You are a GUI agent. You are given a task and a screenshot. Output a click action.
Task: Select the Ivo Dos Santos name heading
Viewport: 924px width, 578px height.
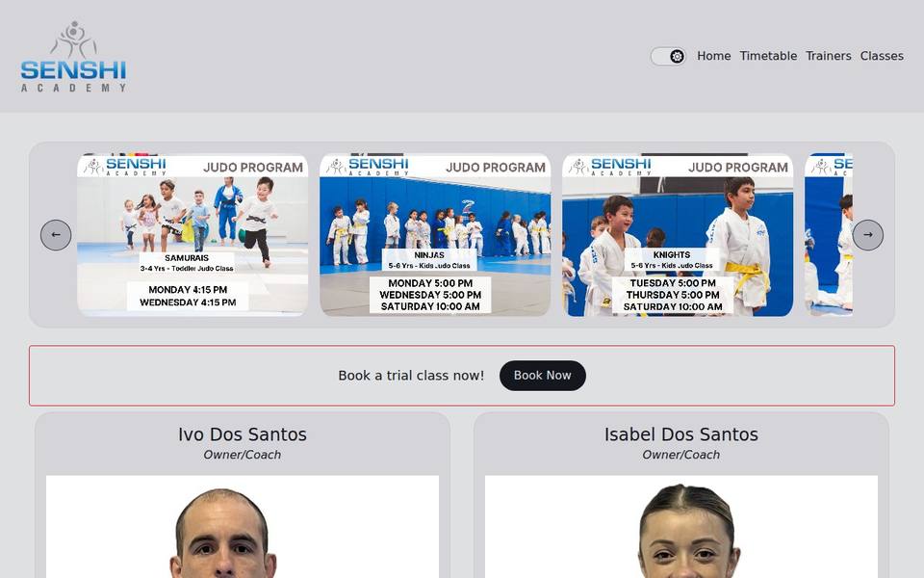[x=243, y=434]
